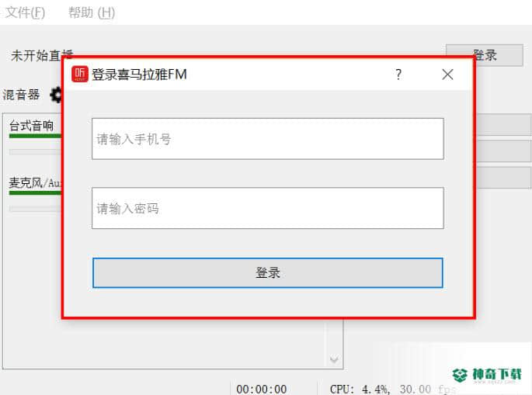Open the 帮助(H) menu
532x395 pixels.
click(92, 13)
